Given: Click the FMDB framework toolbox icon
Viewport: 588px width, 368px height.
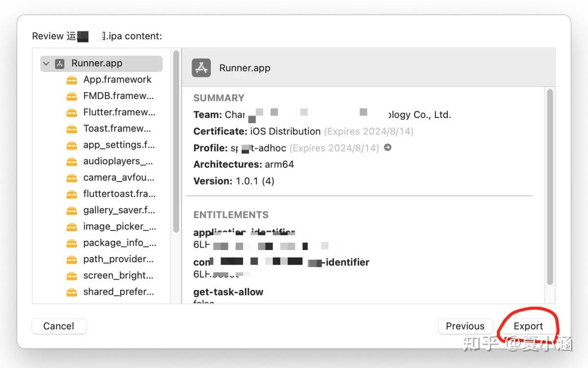Looking at the screenshot, I should 72,96.
